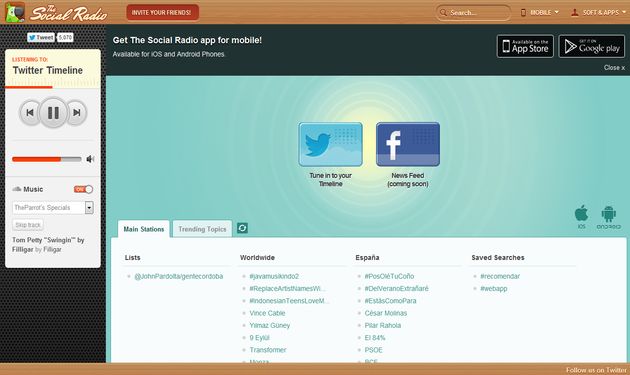
Task: Adjust the red volume slider
Action: click(47, 159)
